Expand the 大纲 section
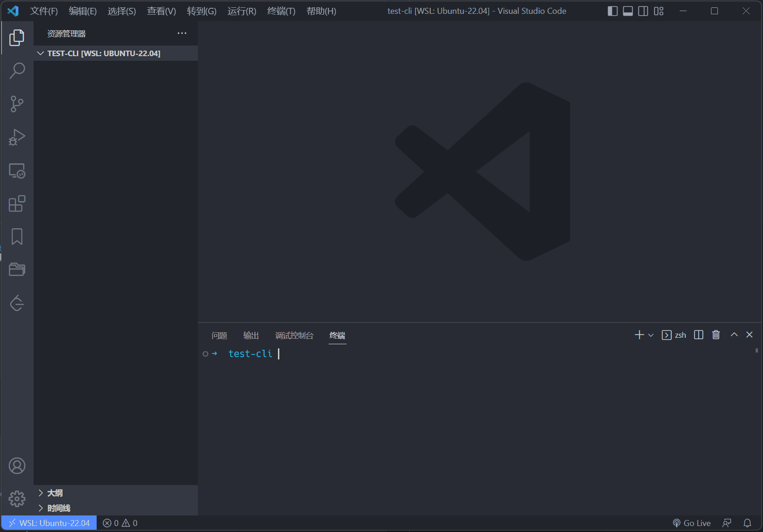 [x=116, y=493]
